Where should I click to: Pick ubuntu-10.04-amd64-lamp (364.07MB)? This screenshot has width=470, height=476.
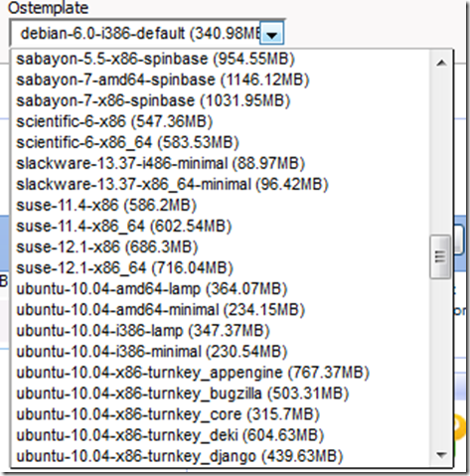(x=222, y=289)
